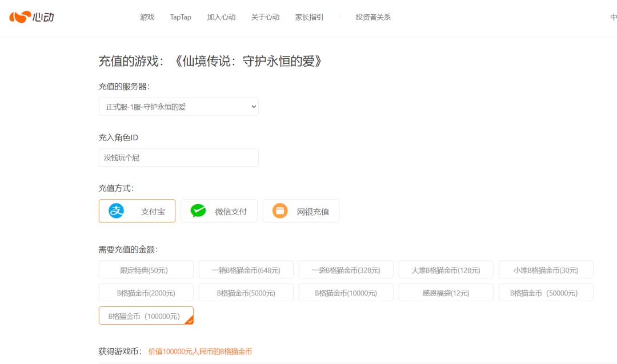Select 支付宝 payment method
617x364 pixels.
pyautogui.click(x=137, y=211)
